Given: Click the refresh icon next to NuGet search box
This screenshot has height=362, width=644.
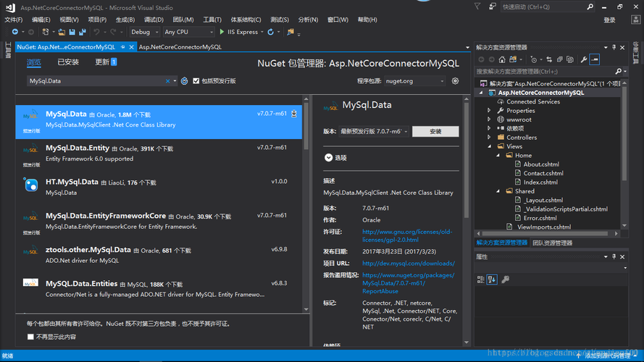Looking at the screenshot, I should click(x=185, y=81).
